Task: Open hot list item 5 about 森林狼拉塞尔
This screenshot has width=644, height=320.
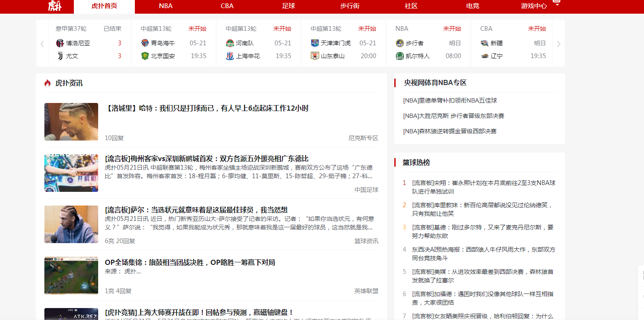Action: click(483, 276)
